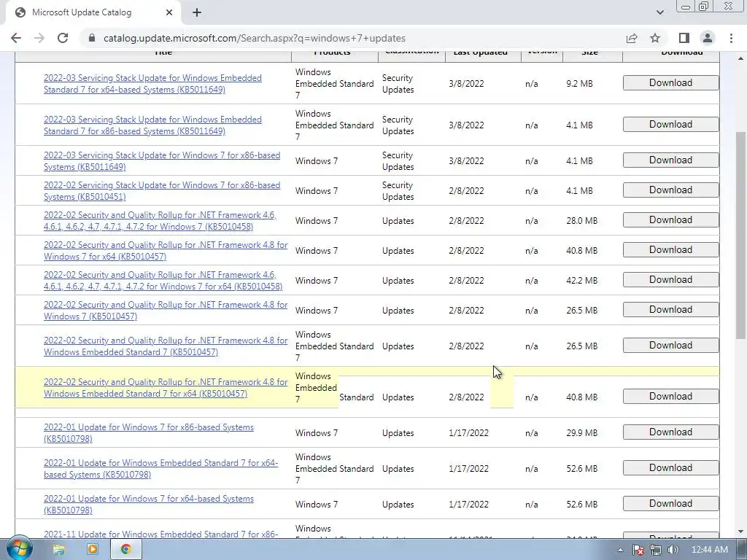The height and width of the screenshot is (560, 747).
Task: Download 52.6 MB Embedded Standard 7 update
Action: pyautogui.click(x=671, y=467)
